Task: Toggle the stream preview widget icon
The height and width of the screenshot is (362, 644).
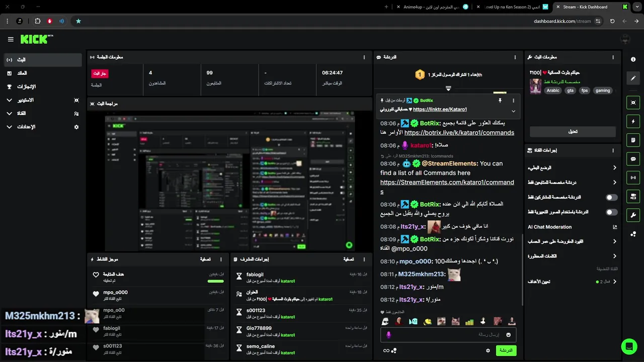Action: tap(633, 103)
